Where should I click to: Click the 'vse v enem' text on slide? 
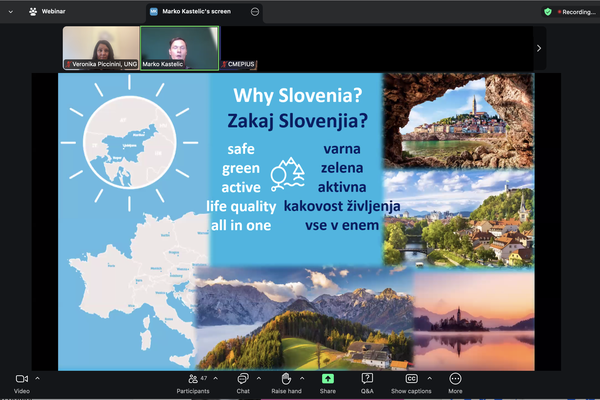click(342, 225)
